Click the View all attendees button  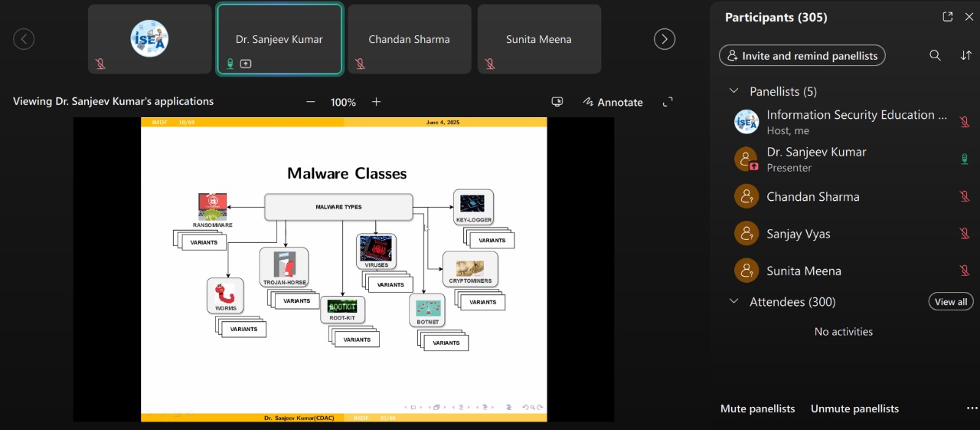click(951, 301)
